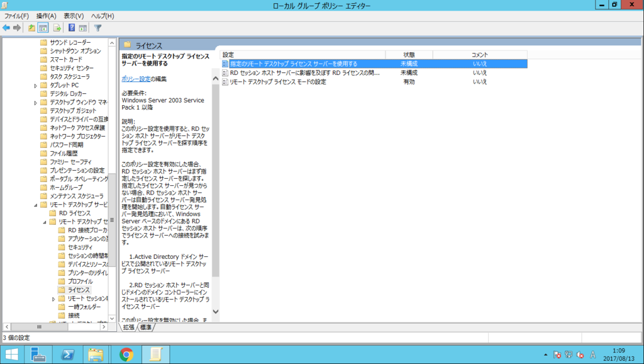Click policy icon for リモート デスクトップ ライセンス モードの設定
Screen dimensions: 644x364
tap(225, 82)
